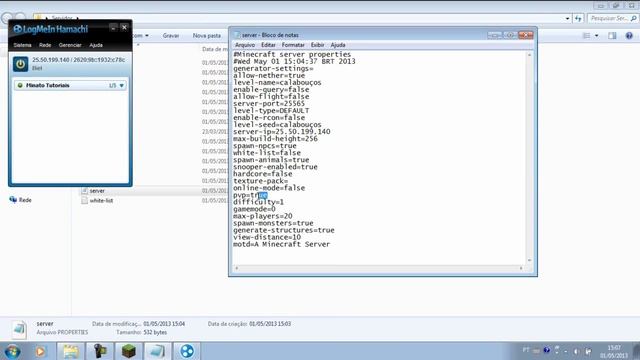Click the Explorer refresh button

pos(578,18)
